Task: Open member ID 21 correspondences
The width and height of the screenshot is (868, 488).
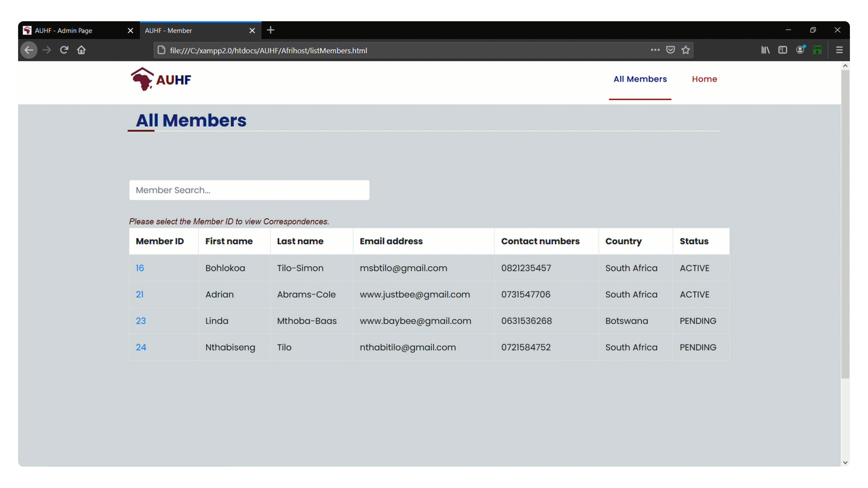Action: (139, 294)
